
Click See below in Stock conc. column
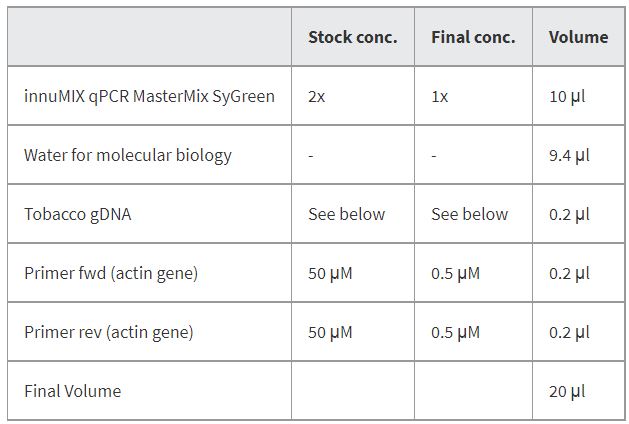(x=346, y=214)
